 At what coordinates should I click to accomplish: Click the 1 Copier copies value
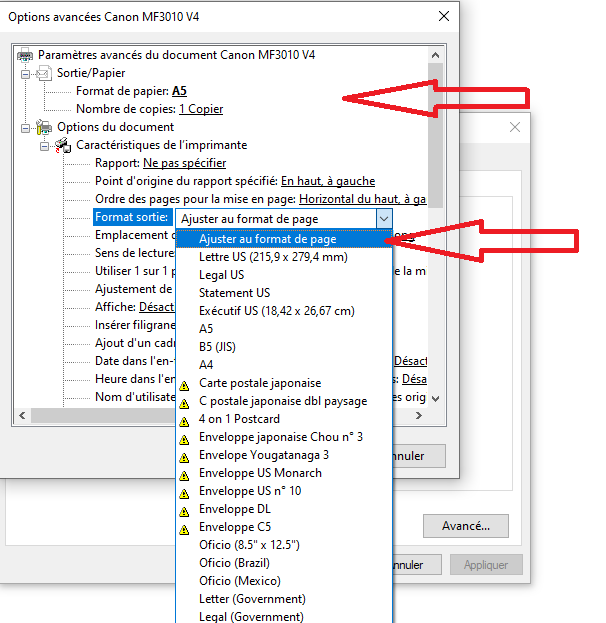(x=200, y=109)
